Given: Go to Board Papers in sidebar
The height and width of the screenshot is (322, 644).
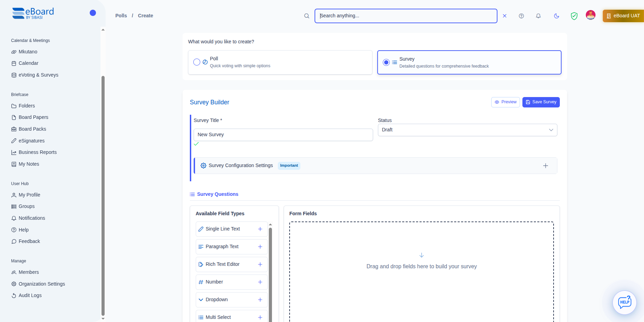Looking at the screenshot, I should [x=33, y=117].
